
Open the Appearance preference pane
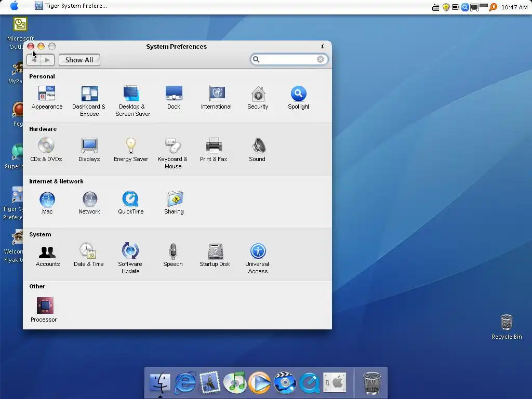[47, 98]
